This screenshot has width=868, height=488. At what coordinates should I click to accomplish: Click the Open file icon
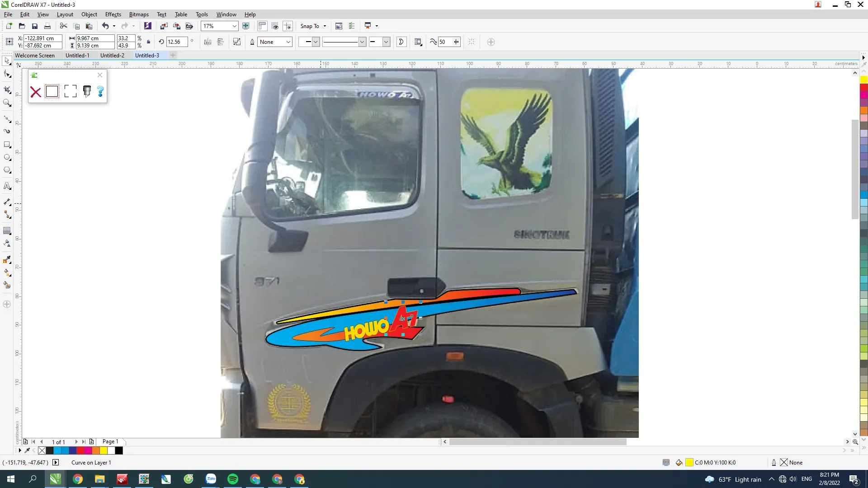pyautogui.click(x=22, y=26)
